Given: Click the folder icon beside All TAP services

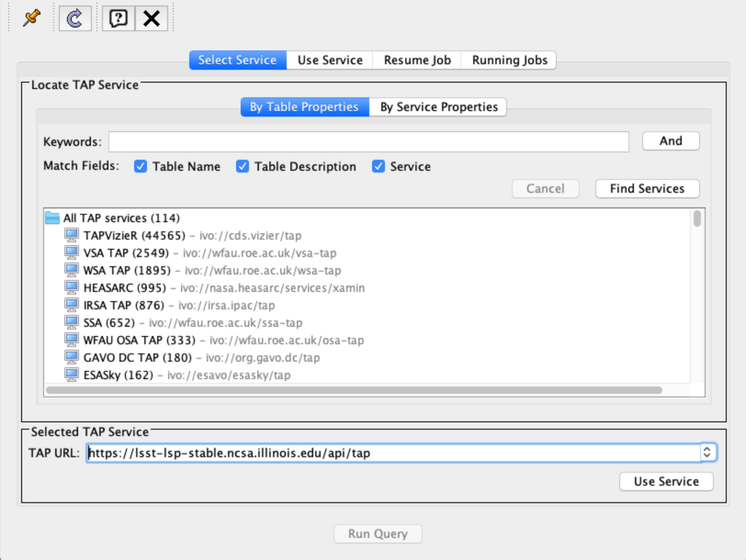Looking at the screenshot, I should (x=52, y=218).
